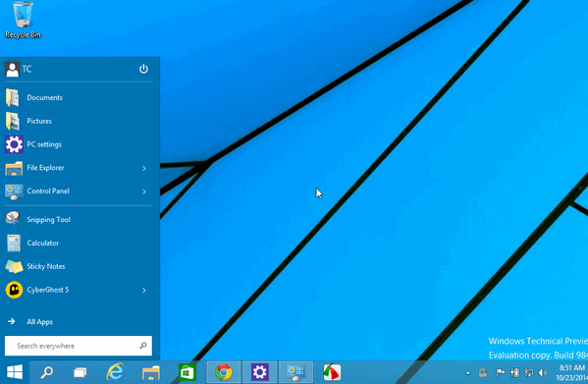Click the Pictures folder icon in Start menu

13,121
